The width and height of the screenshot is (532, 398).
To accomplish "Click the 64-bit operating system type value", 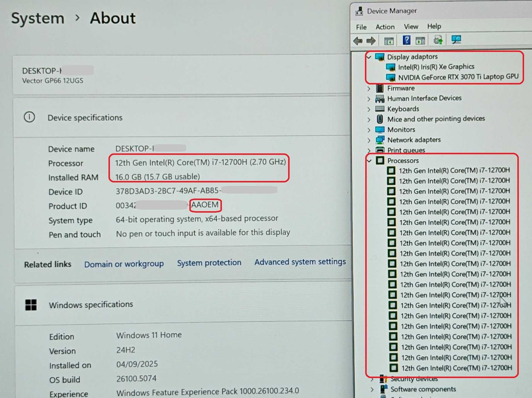I will coord(197,219).
